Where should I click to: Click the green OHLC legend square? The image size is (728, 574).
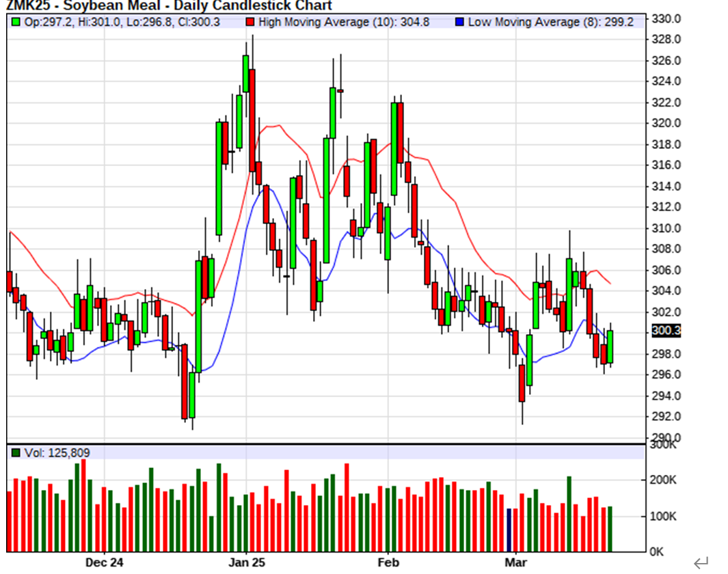(x=16, y=22)
